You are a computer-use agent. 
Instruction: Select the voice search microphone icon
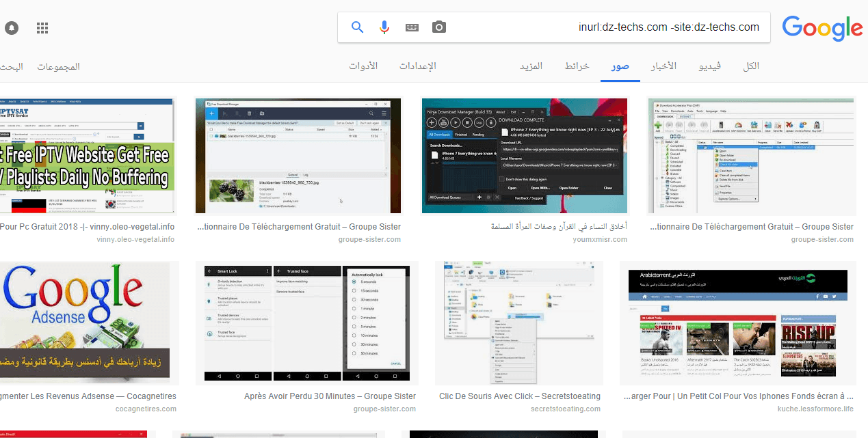click(384, 27)
